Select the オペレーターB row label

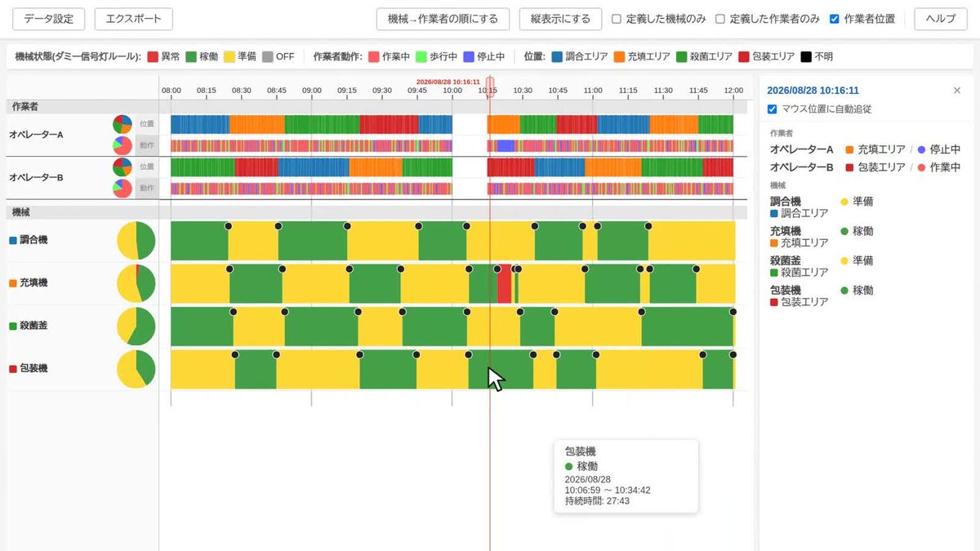point(36,177)
